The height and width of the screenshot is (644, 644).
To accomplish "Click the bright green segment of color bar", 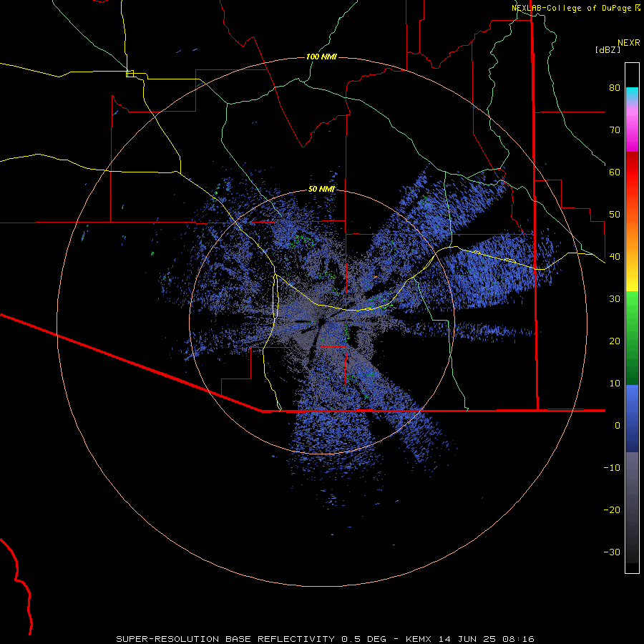I will tap(632, 306).
